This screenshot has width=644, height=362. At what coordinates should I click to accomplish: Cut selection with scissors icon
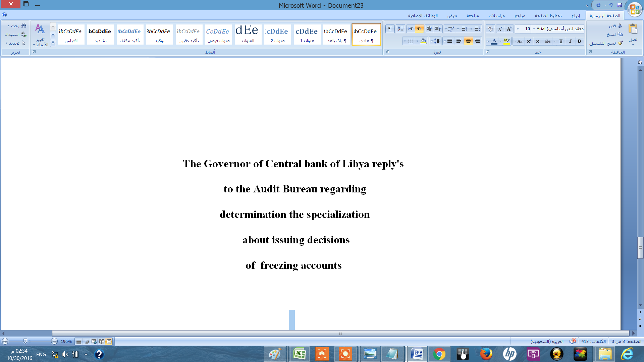click(x=616, y=26)
